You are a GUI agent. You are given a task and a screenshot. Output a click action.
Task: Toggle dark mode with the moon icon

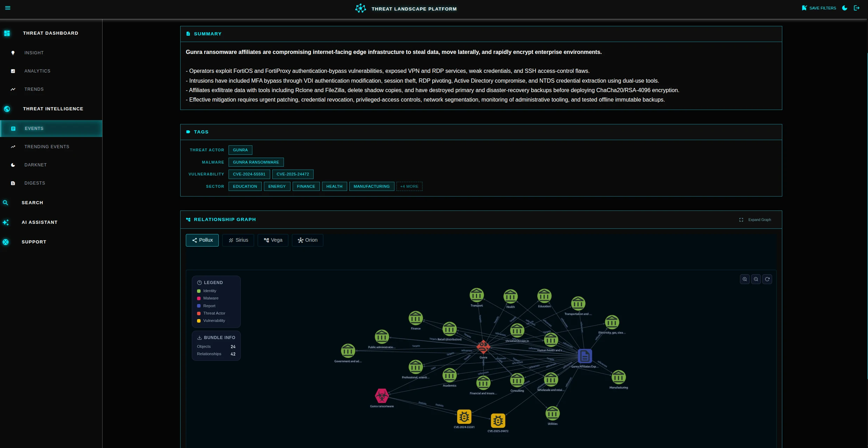pos(845,8)
